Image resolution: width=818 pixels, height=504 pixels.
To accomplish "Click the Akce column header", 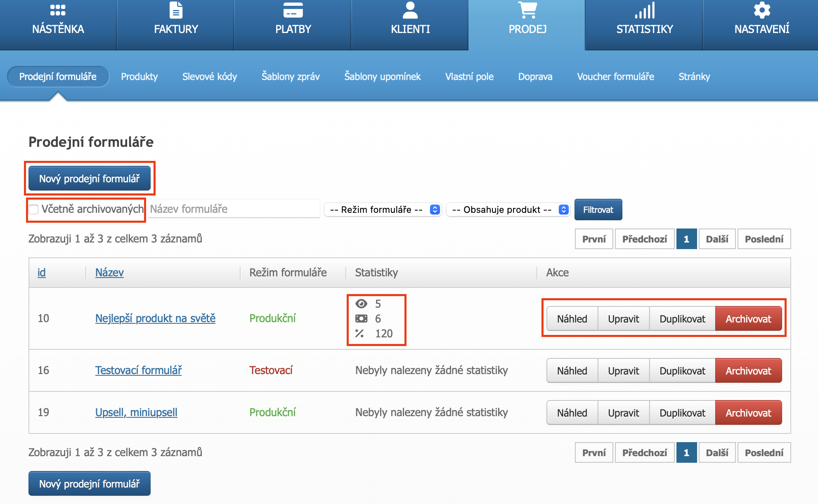I will [558, 273].
